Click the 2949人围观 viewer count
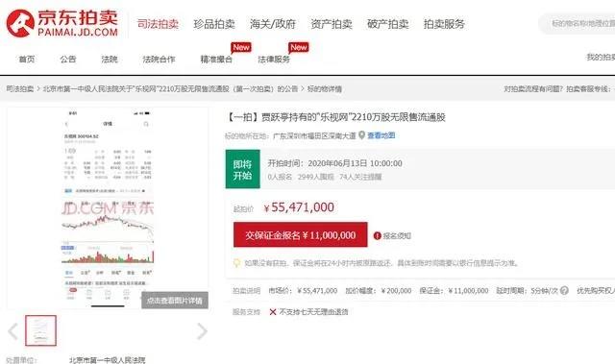 pos(316,177)
